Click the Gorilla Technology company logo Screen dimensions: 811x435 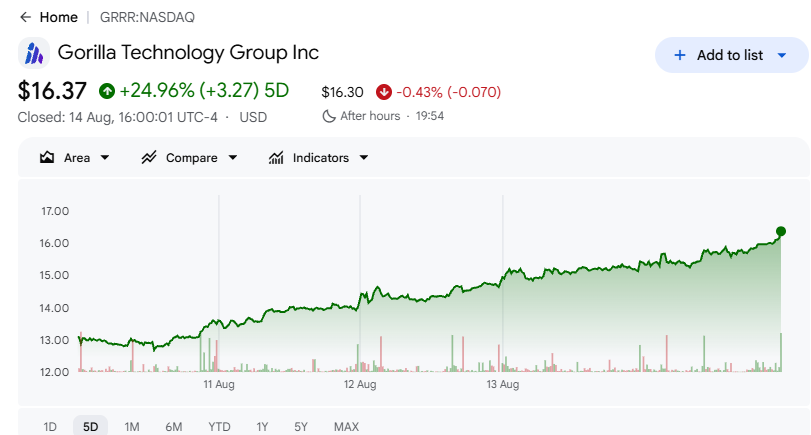[34, 53]
